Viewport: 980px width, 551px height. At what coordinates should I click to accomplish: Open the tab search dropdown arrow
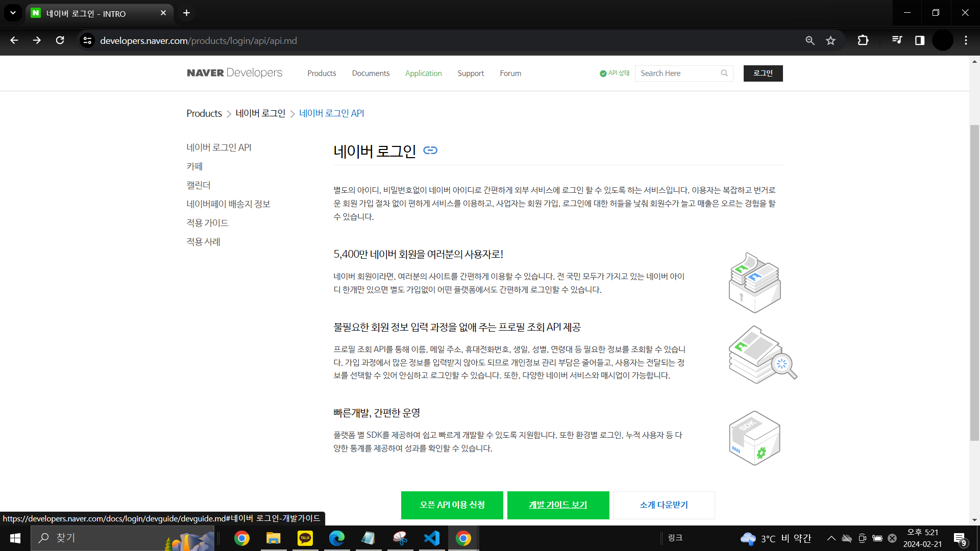pyautogui.click(x=13, y=13)
